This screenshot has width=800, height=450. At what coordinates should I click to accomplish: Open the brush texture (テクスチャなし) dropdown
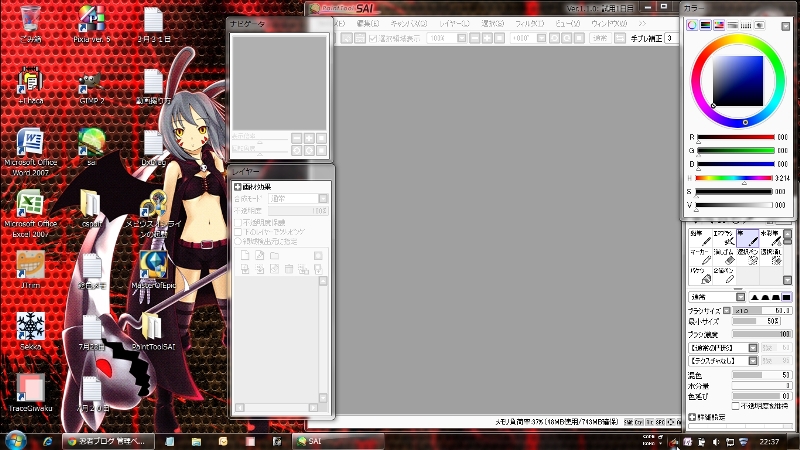coord(753,361)
